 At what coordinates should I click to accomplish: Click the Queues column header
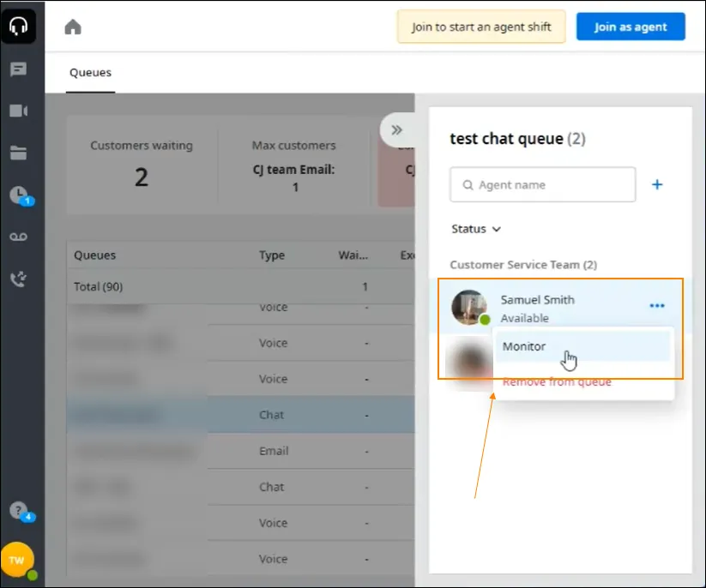(95, 255)
